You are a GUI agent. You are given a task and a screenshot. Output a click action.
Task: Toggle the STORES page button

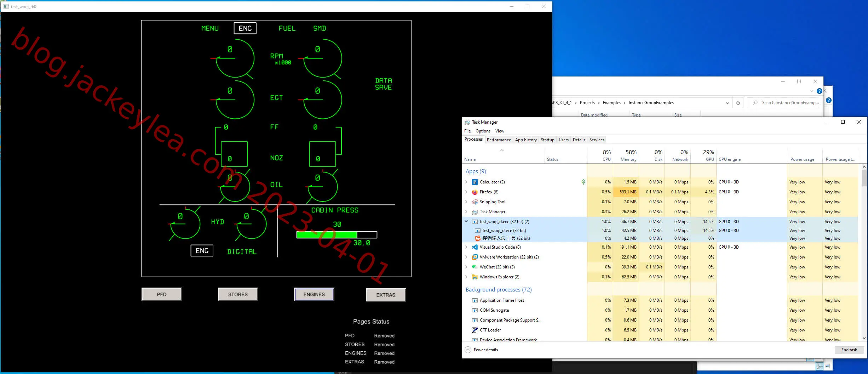coord(238,294)
